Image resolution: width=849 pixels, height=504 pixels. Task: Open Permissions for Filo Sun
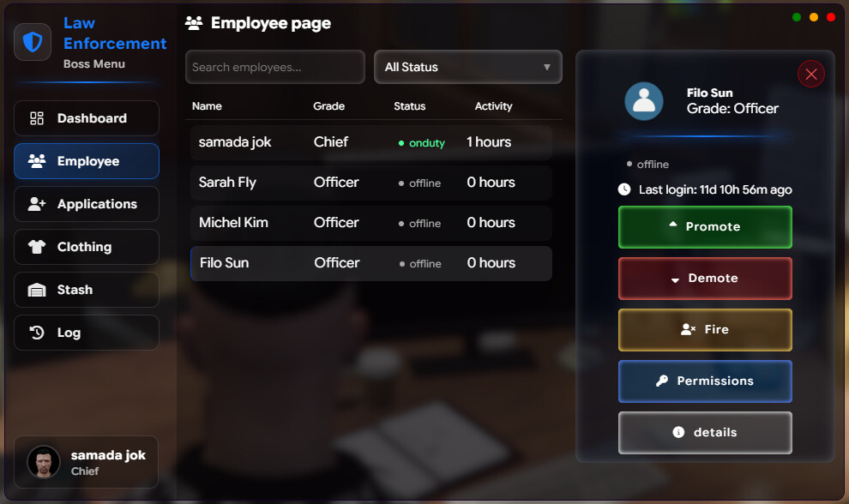click(705, 381)
